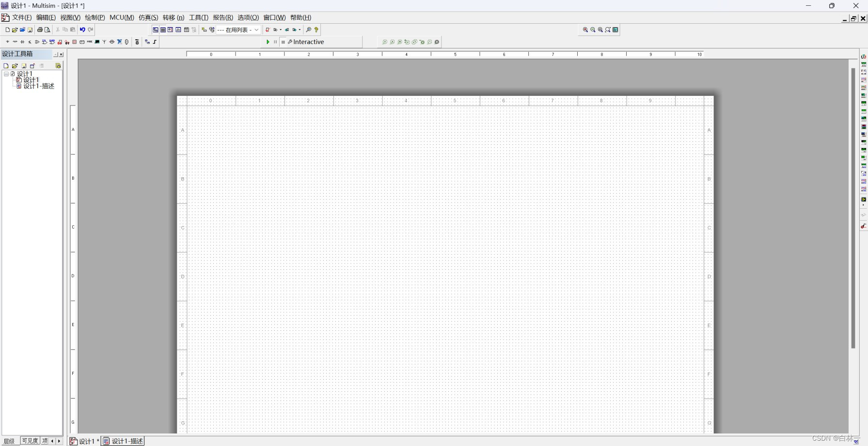Click the vertical scrollbar of canvas
Viewport: 868px width, 446px height.
(853, 208)
